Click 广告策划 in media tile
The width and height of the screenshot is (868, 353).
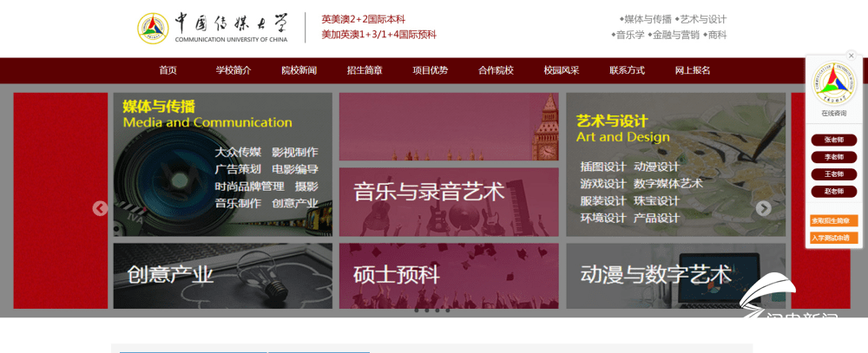coord(238,169)
